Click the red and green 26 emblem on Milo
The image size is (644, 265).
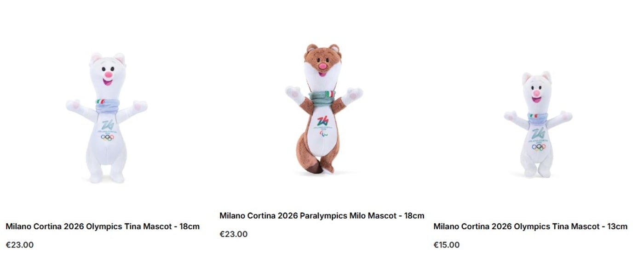323,121
